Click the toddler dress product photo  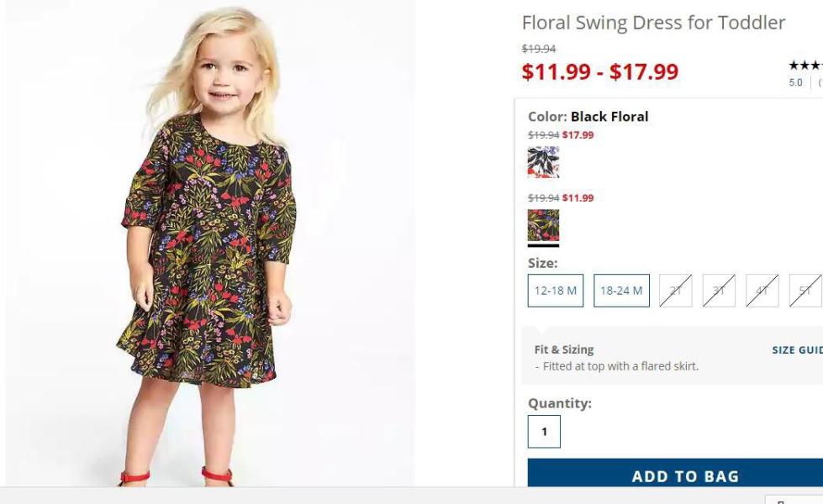click(x=210, y=244)
